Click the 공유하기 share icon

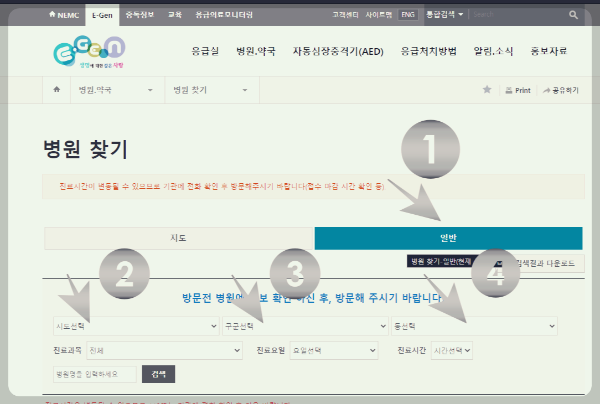tap(561, 90)
